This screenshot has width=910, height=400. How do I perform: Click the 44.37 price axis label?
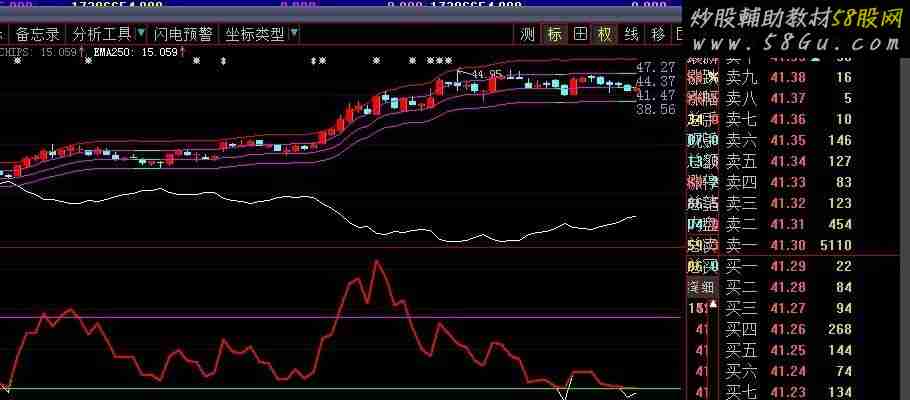656,81
